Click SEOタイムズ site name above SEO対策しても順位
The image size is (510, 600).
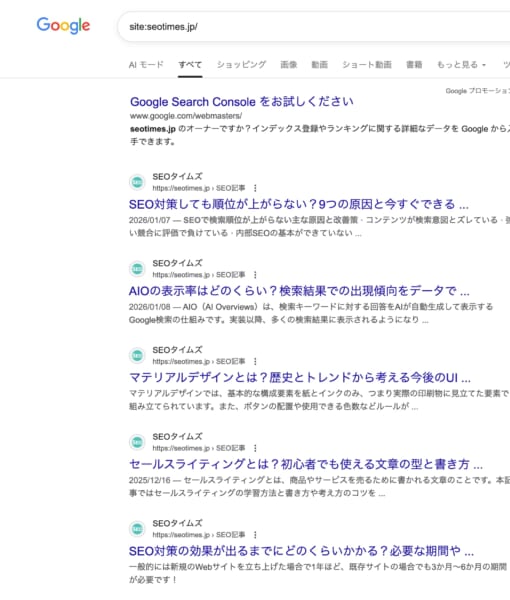tap(177, 177)
